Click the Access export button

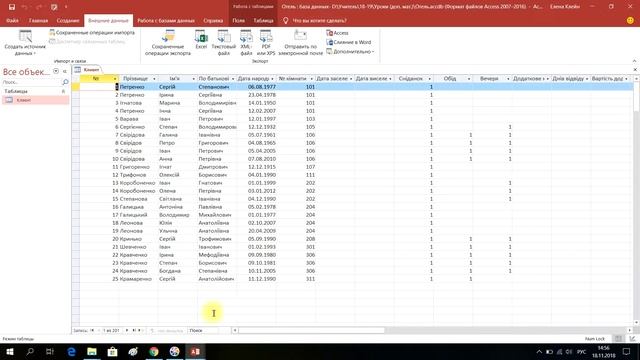338,33
